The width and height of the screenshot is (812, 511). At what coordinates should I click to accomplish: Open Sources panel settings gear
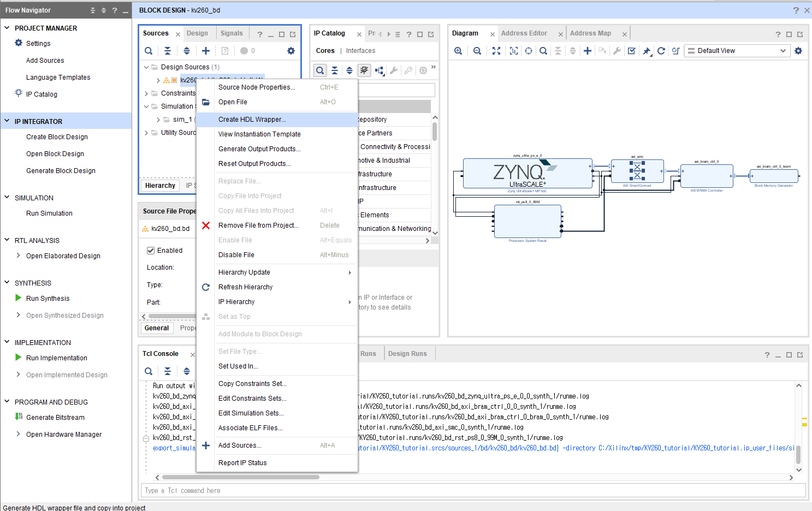point(291,51)
